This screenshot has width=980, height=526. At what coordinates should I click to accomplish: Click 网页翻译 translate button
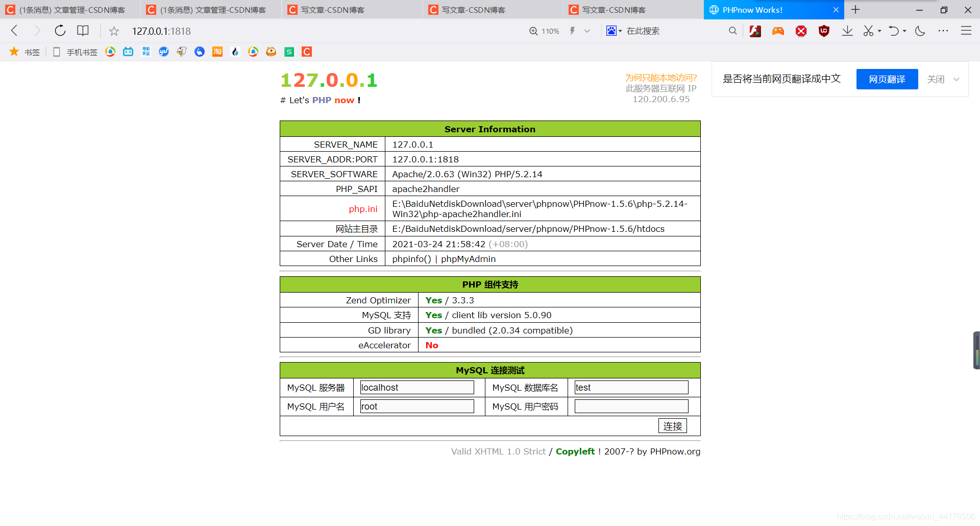tap(887, 79)
